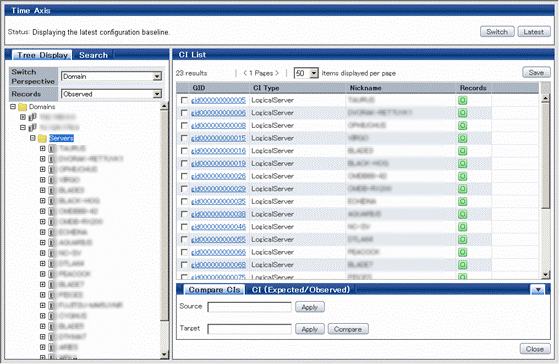Open link gid ending 005
Image resolution: width=559 pixels, height=364 pixels.
pyautogui.click(x=218, y=100)
